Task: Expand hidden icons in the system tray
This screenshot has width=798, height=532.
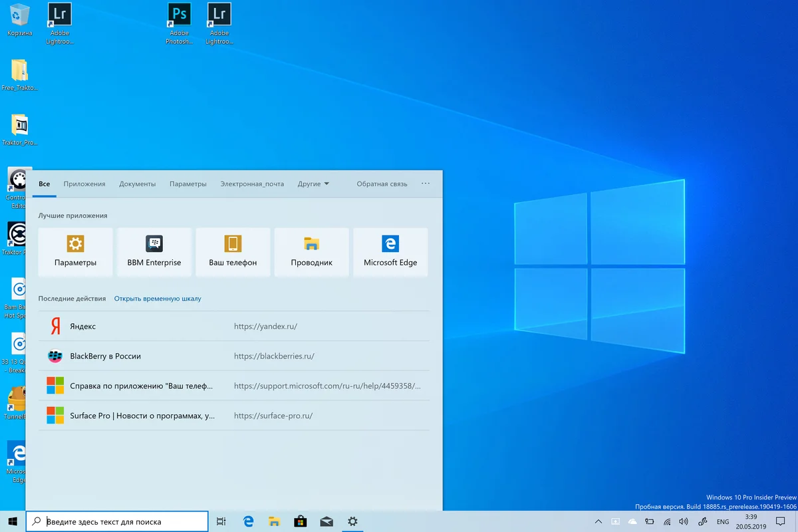Action: coord(598,521)
